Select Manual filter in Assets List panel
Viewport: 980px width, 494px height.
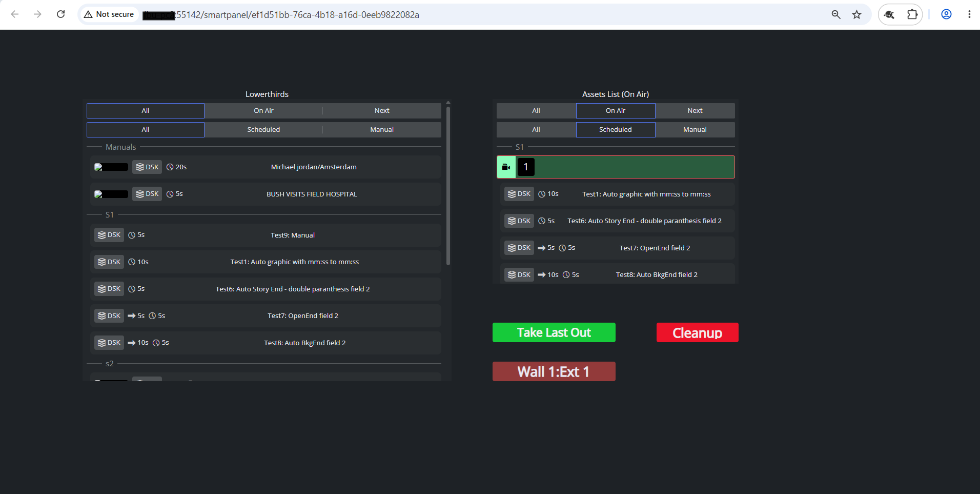(695, 130)
